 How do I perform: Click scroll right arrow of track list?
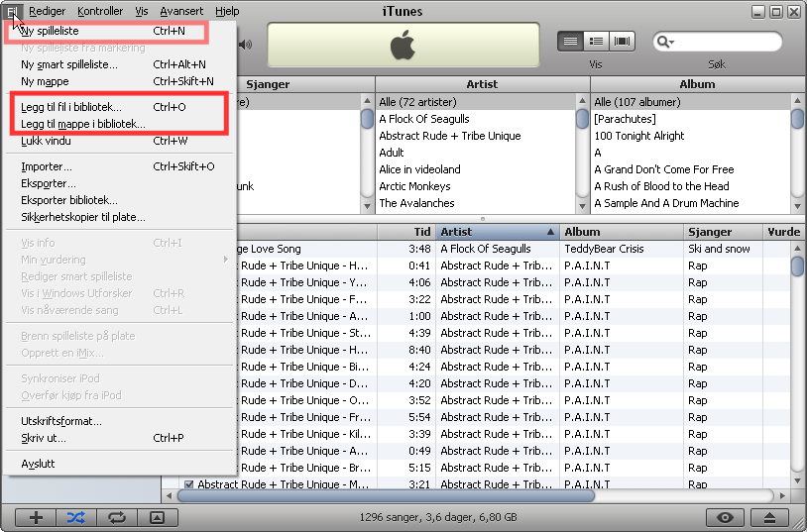point(783,496)
